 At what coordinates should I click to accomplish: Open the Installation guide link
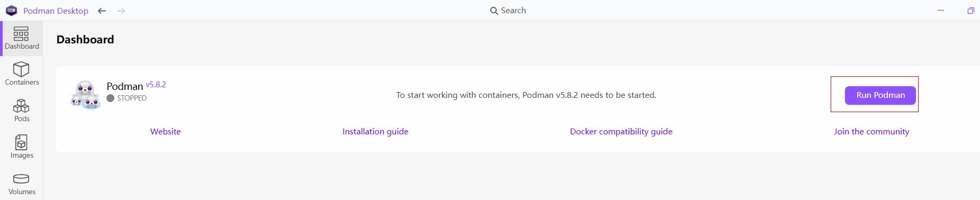(x=375, y=131)
